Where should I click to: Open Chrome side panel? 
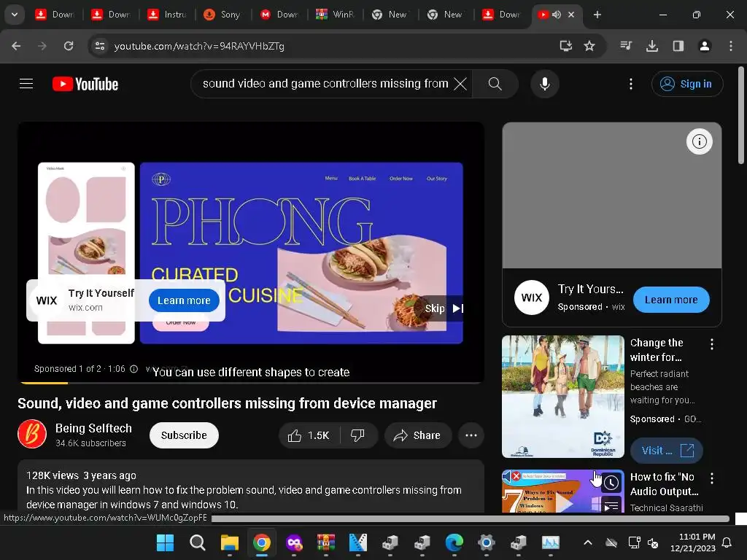[x=678, y=46]
